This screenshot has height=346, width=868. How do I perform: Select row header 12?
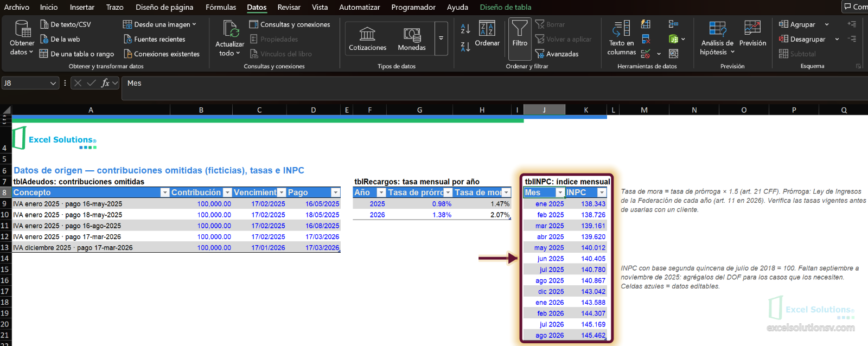pos(5,237)
